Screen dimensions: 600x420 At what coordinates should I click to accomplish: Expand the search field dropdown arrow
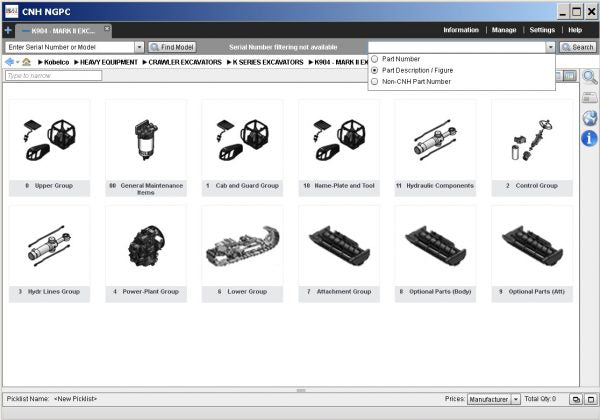click(550, 47)
